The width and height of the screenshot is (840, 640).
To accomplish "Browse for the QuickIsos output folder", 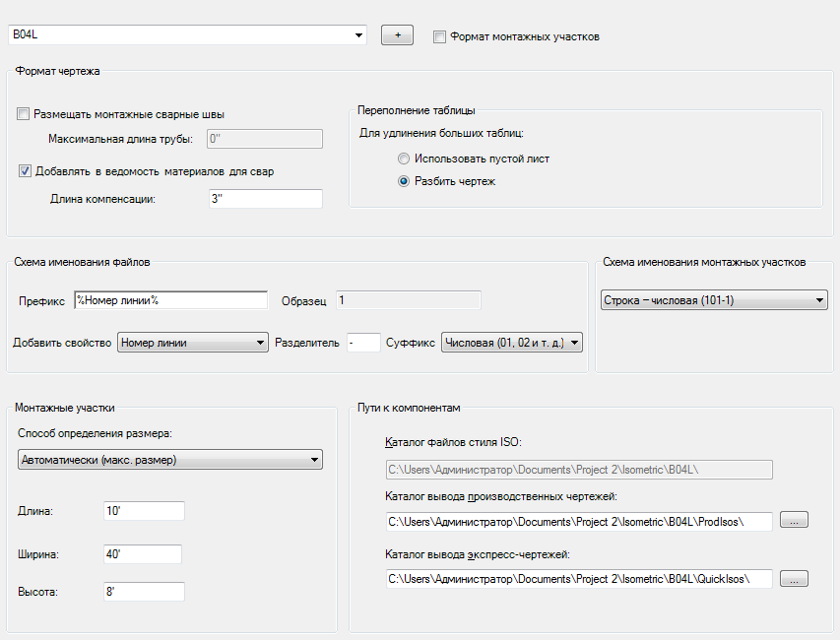I will click(x=794, y=579).
